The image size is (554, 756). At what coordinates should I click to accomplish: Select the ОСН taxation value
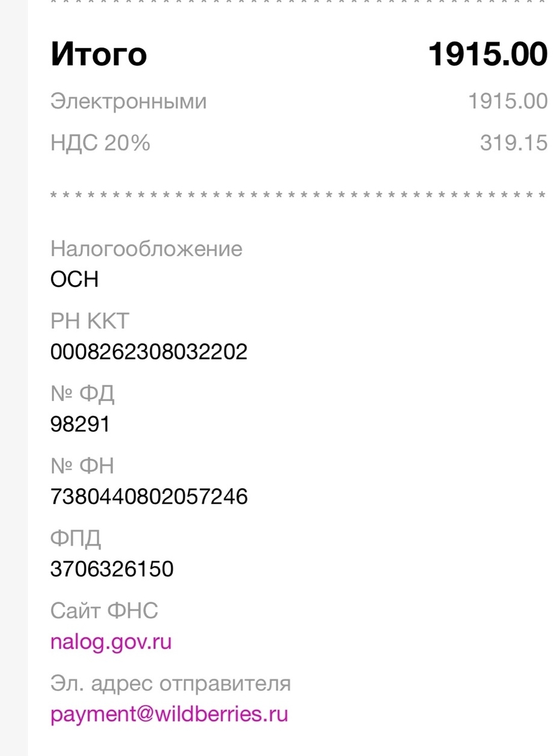[75, 279]
